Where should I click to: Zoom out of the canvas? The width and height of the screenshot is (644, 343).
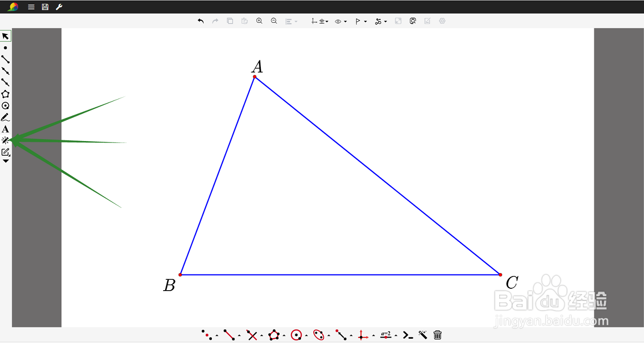(274, 21)
